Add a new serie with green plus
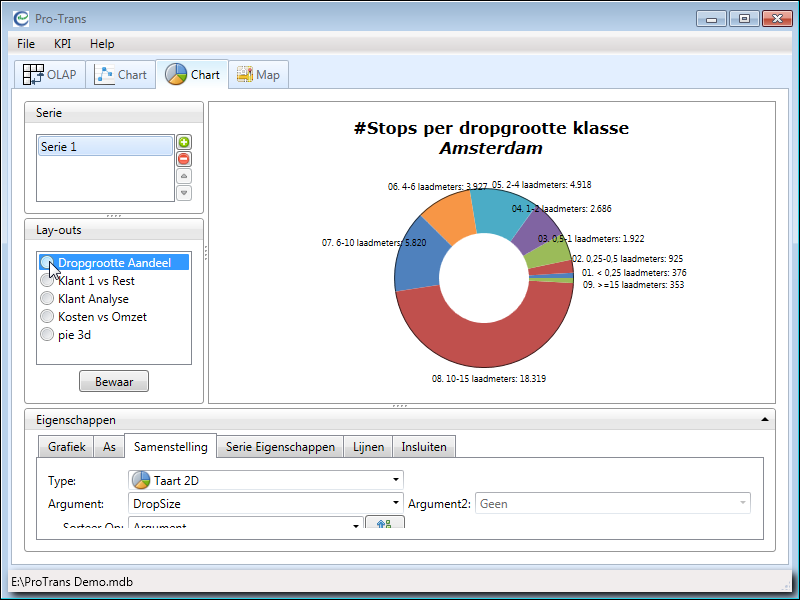800x600 pixels. [184, 143]
